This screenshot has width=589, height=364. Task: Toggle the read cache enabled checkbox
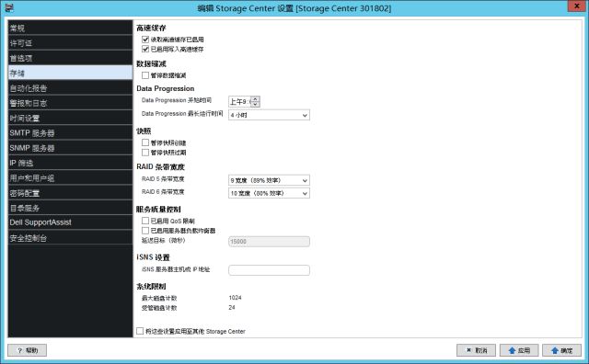coord(145,40)
